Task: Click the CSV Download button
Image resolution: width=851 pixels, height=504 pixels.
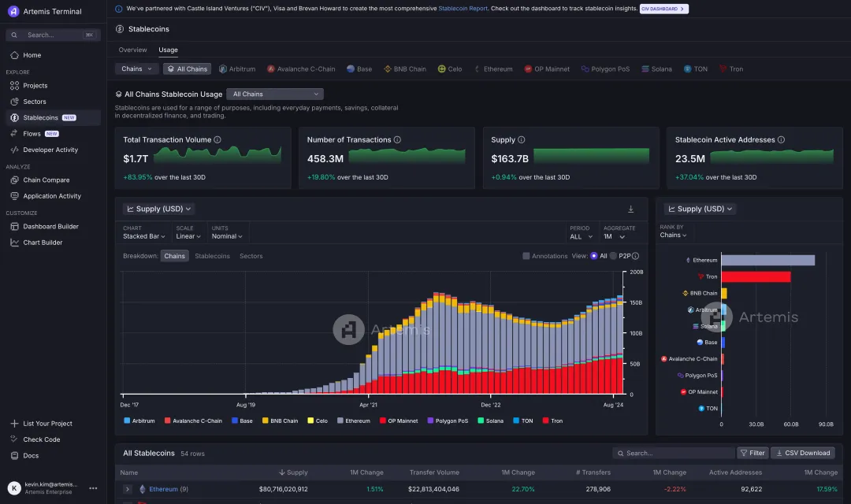Action: 803,453
